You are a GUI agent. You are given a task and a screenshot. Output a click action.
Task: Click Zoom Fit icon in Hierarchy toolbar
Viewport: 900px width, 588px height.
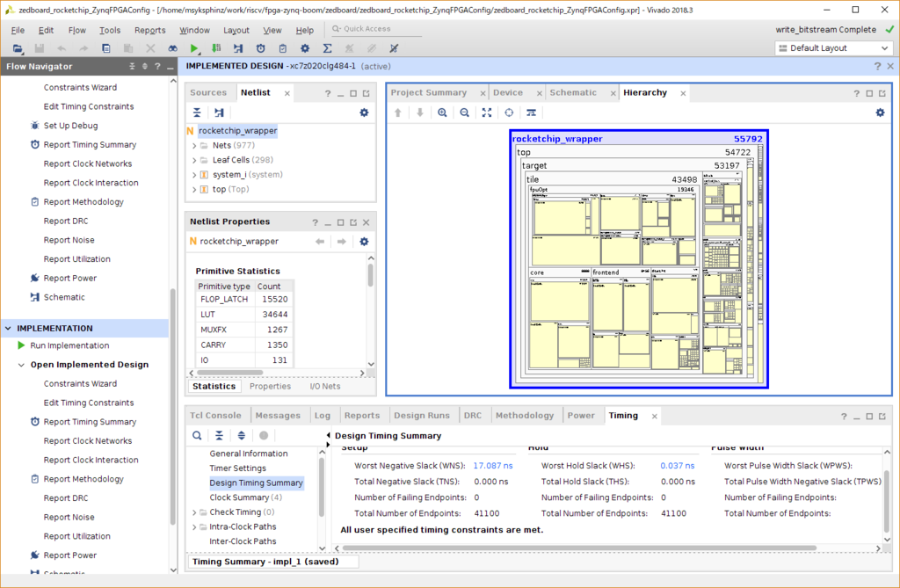coord(487,113)
